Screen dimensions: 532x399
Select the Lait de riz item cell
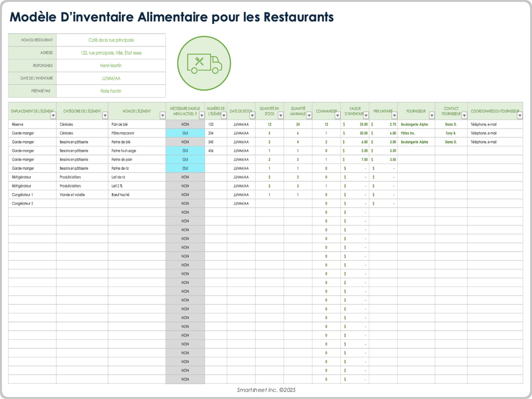pyautogui.click(x=137, y=177)
